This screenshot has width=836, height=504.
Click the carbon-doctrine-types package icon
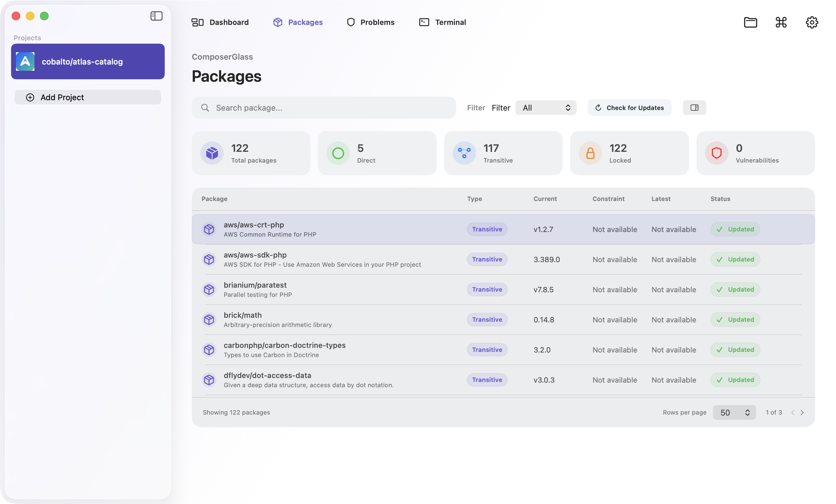coord(209,350)
